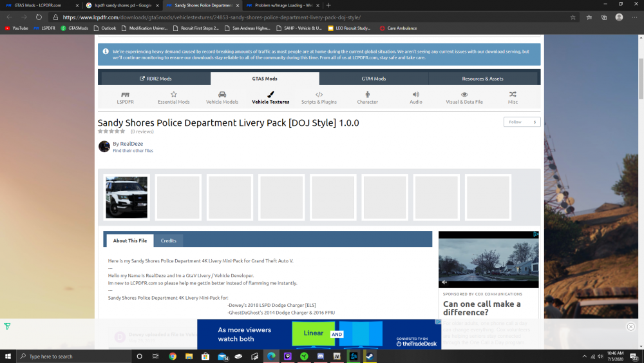The height and width of the screenshot is (363, 644).
Task: Open the taskbar clock showing 10:46 AM
Action: 615,356
